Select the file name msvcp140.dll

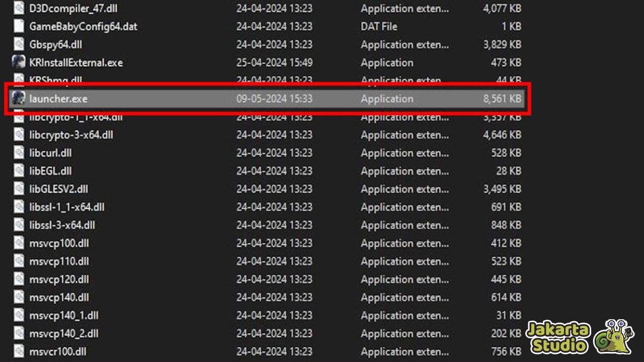(59, 298)
